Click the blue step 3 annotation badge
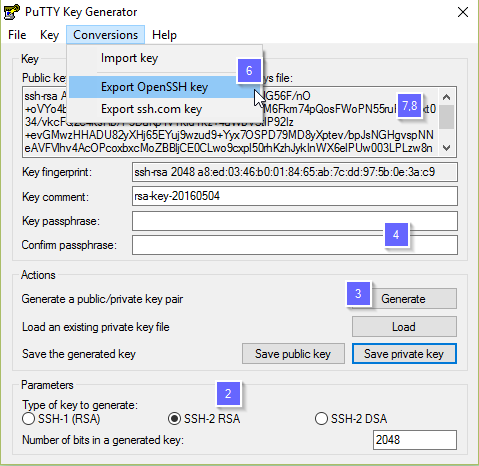Image resolution: width=479 pixels, height=466 pixels. pos(358,294)
